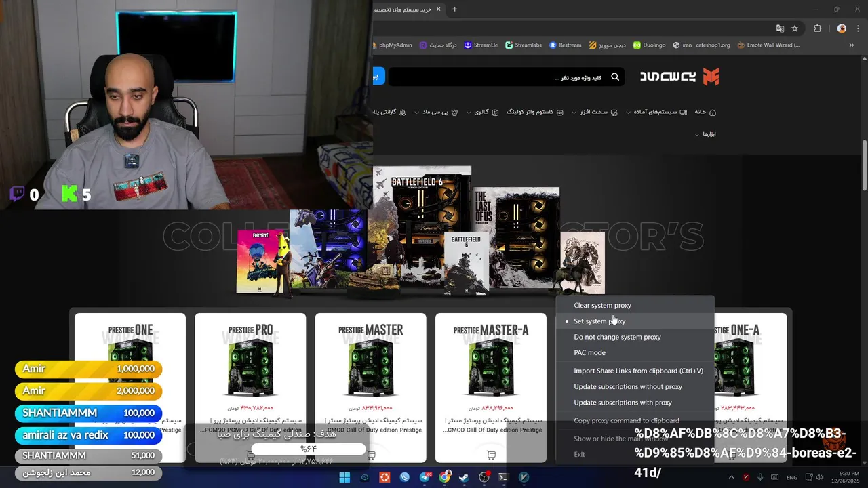Image resolution: width=868 pixels, height=488 pixels.
Task: Open the v2rayN icon in the taskbar
Action: pyautogui.click(x=524, y=477)
